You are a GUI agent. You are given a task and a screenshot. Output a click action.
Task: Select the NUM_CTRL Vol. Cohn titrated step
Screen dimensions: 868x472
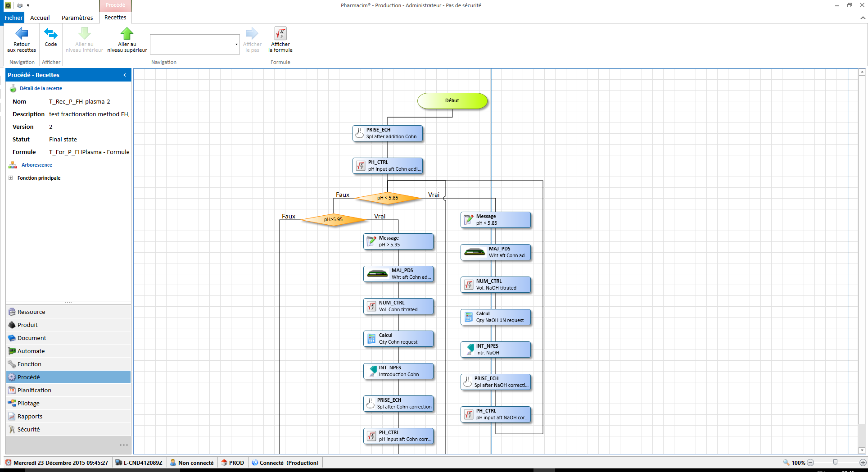[x=398, y=306]
